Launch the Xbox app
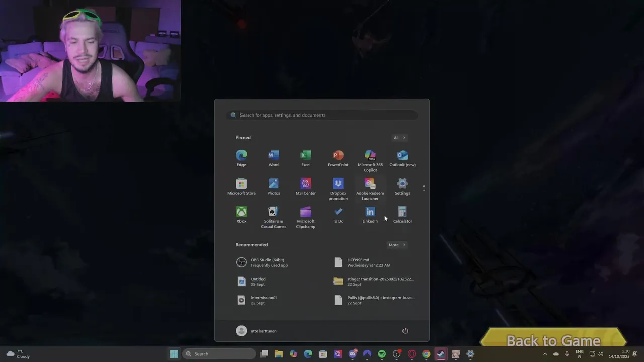The image size is (644, 362). tap(242, 215)
